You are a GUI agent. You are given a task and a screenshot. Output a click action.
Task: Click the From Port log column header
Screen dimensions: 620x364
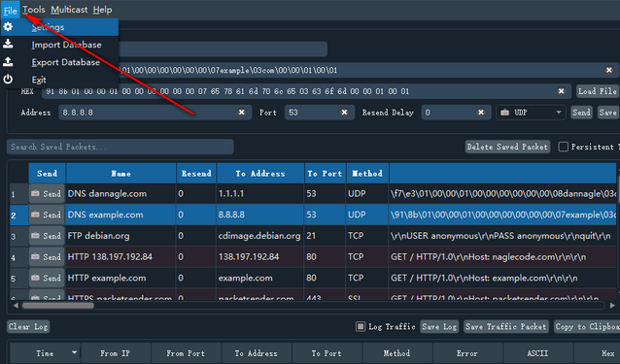(186, 353)
